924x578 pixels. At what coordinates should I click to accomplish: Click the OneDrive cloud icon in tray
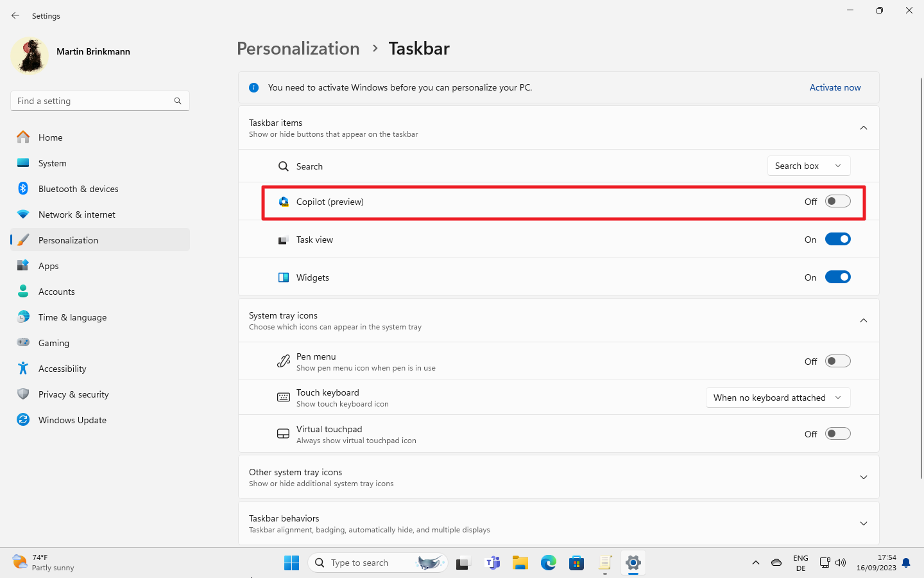click(x=776, y=563)
